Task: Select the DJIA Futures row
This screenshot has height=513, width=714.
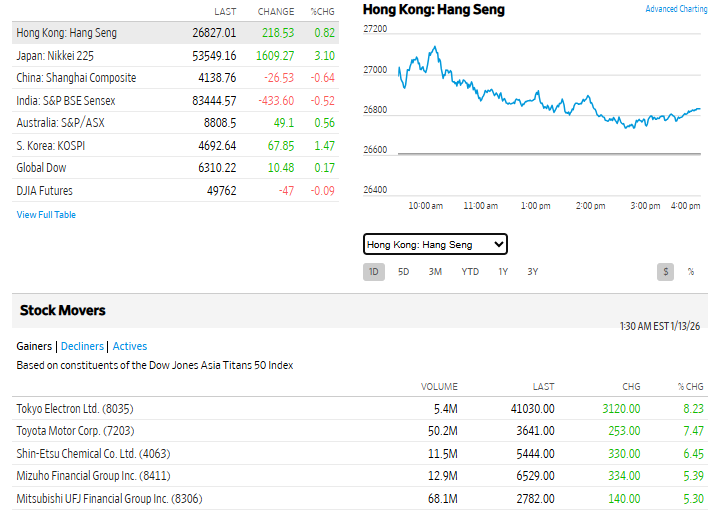Action: pos(175,190)
